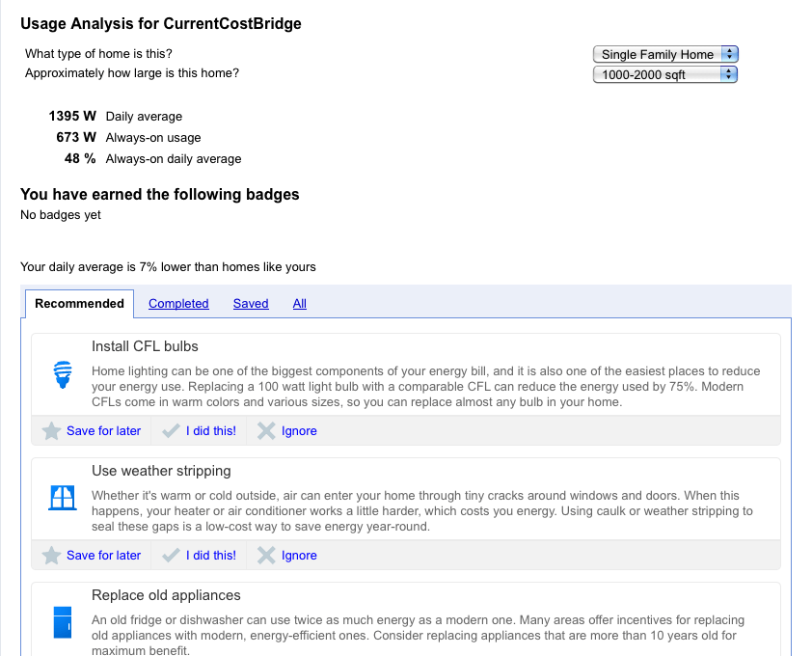Ignore the Install CFL bulbs recommendation
Image resolution: width=812 pixels, height=656 pixels.
[299, 430]
